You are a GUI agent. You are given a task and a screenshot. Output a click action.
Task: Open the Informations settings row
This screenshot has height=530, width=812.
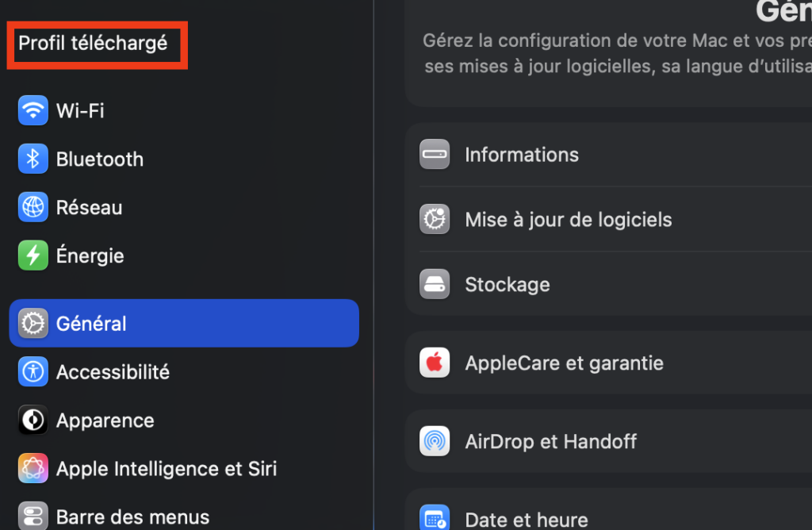pyautogui.click(x=522, y=155)
